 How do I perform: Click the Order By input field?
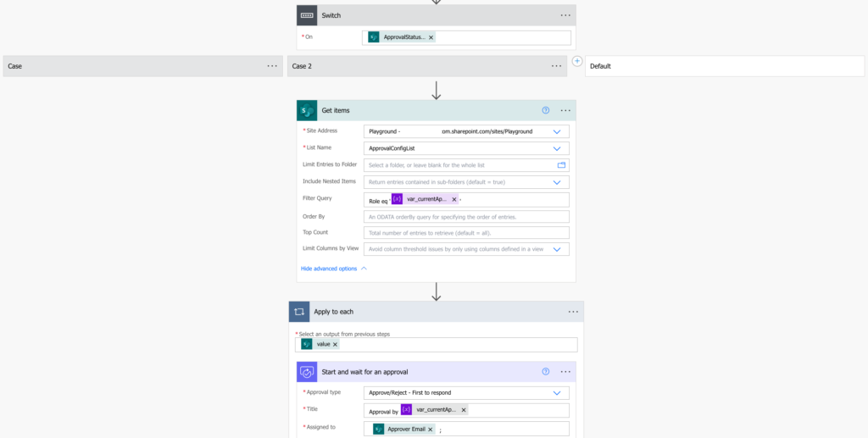(466, 217)
